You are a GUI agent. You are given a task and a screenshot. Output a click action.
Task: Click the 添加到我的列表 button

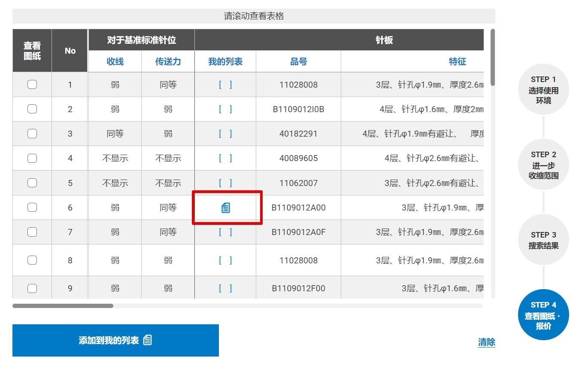point(115,340)
